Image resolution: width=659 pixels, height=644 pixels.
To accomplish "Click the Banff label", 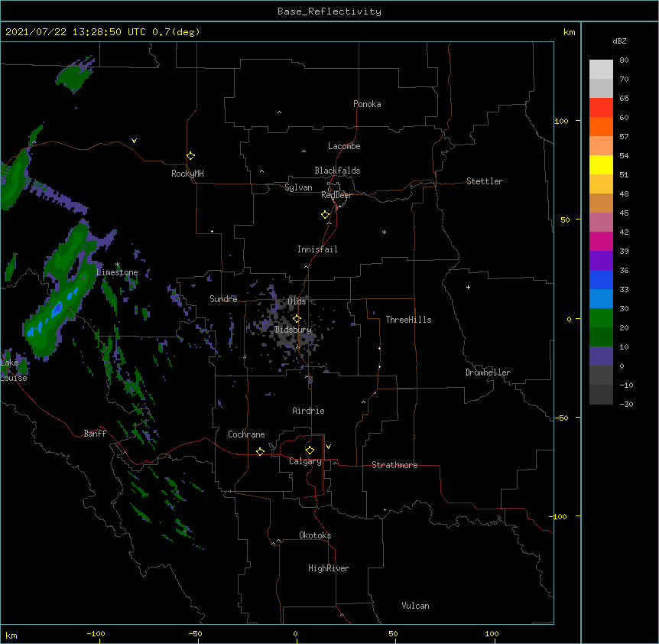I will click(x=95, y=434).
